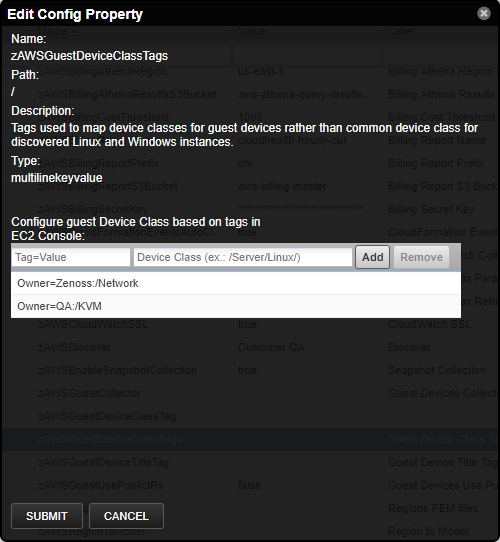Click false value for zAWSGuestUsePublicIPs
Viewport: 500px width, 542px height.
pos(249,485)
